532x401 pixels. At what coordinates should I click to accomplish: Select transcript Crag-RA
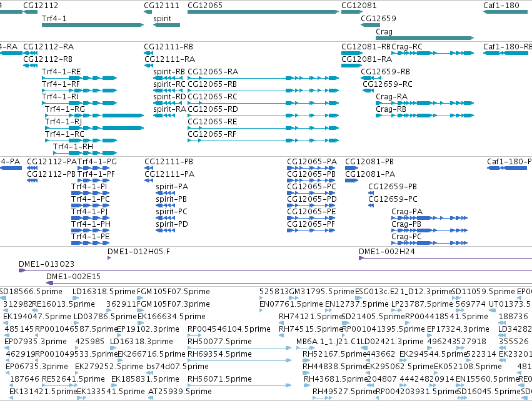[424, 103]
